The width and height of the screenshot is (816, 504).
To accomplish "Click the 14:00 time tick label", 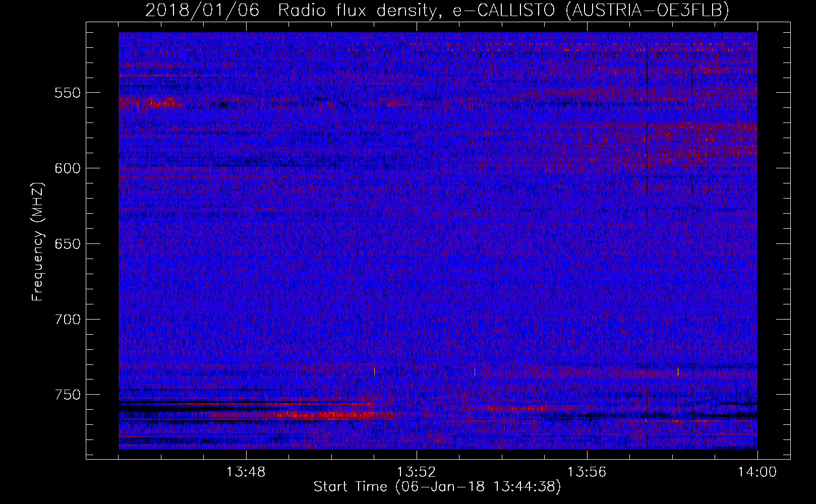I will pos(757,472).
